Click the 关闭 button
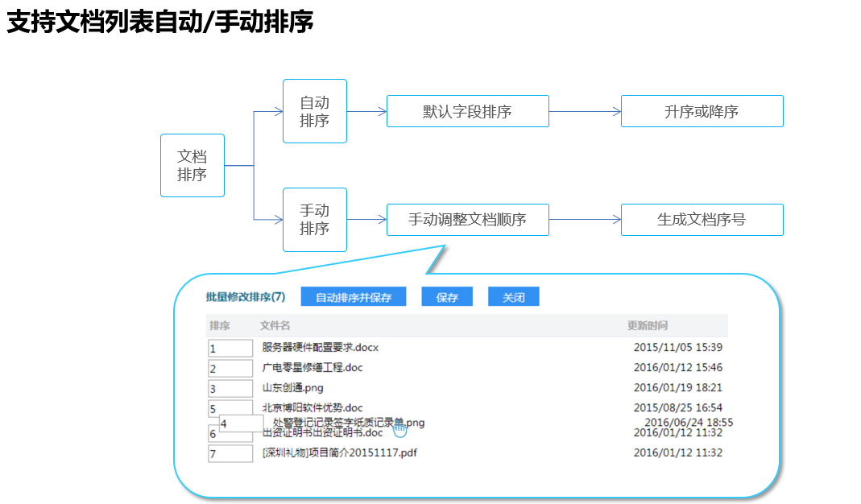861x504 pixels. 513,297
